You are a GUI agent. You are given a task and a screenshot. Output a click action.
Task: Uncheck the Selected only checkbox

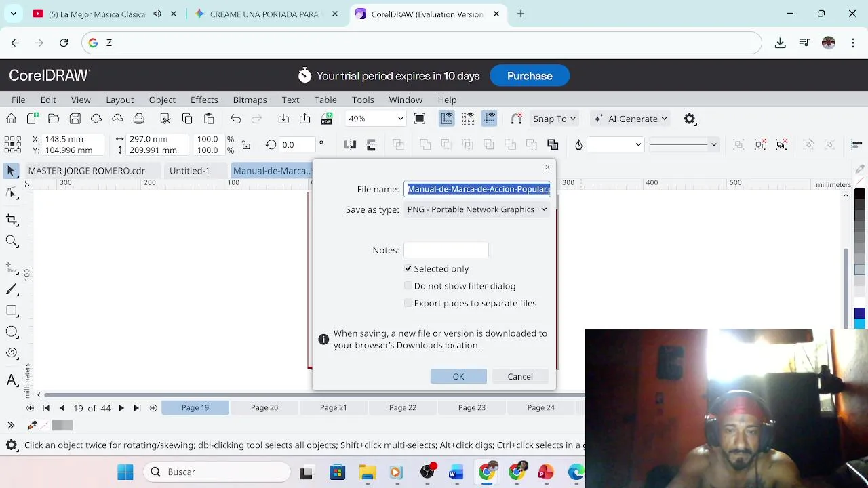tap(408, 269)
